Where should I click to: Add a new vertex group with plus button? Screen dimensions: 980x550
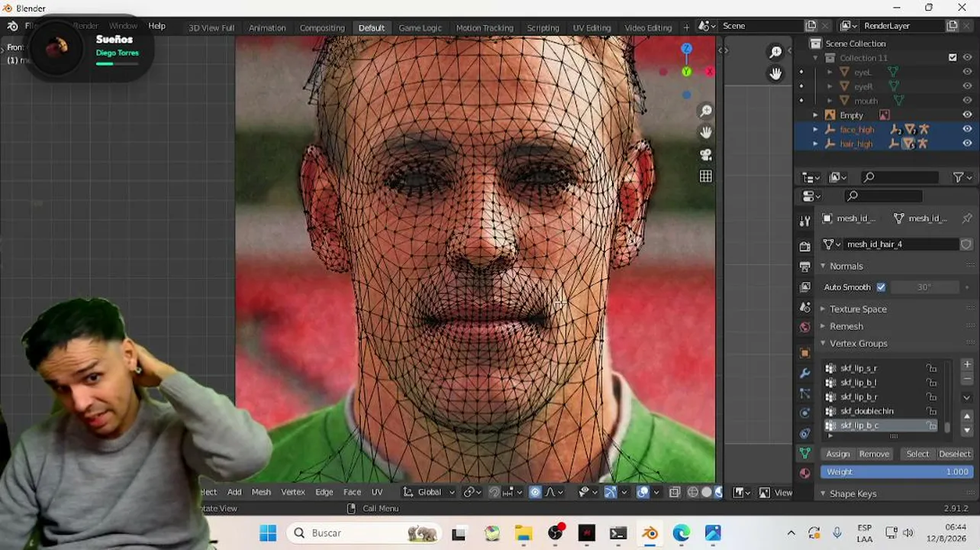point(967,364)
